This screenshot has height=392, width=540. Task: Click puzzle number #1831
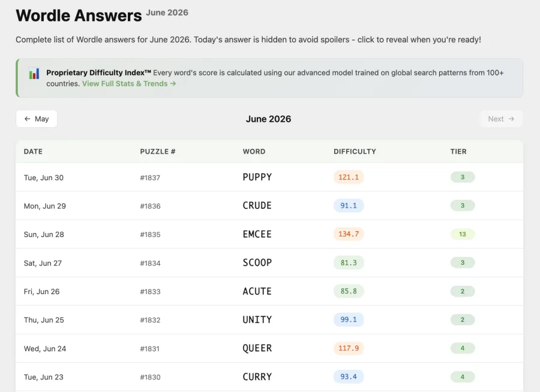coord(150,349)
